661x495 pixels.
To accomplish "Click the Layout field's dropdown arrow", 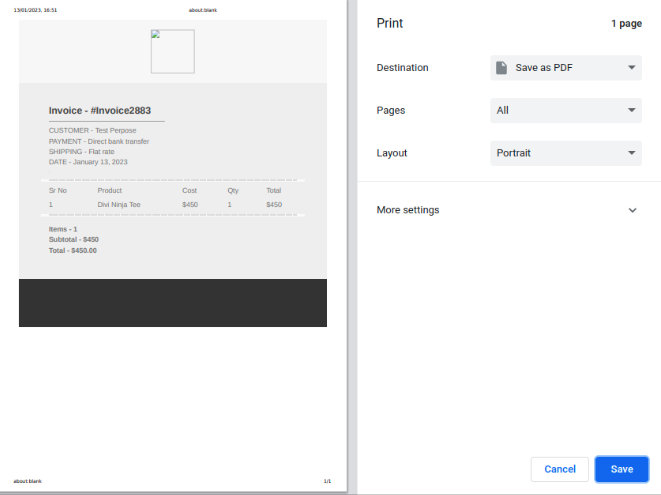I will point(632,153).
